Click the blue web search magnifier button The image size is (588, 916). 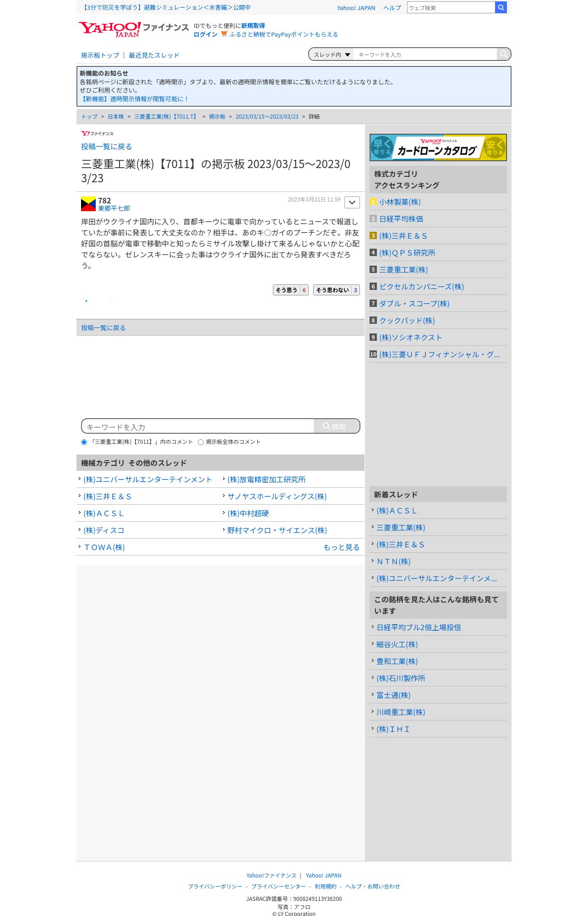click(x=501, y=7)
